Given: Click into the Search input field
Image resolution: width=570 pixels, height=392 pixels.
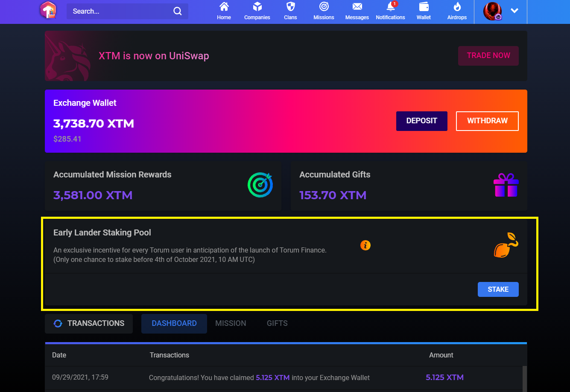Looking at the screenshot, I should click(127, 12).
